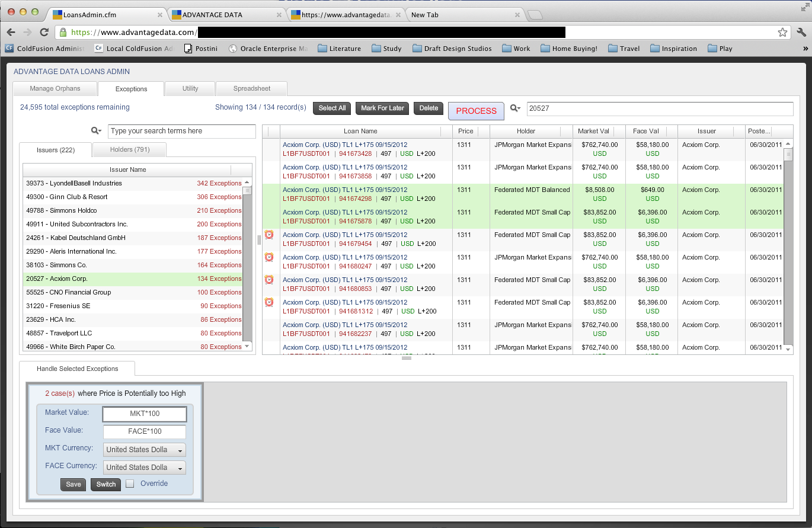This screenshot has width=812, height=528.
Task: Switch to the ADVANTAGE DATA browser tab
Action: point(228,15)
